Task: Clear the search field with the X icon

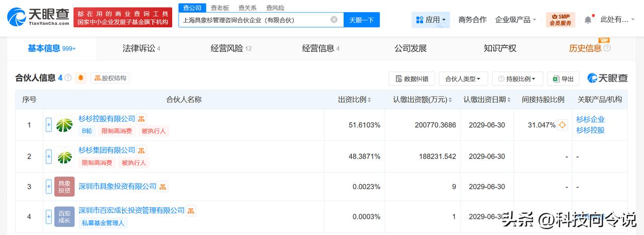Action: (334, 20)
